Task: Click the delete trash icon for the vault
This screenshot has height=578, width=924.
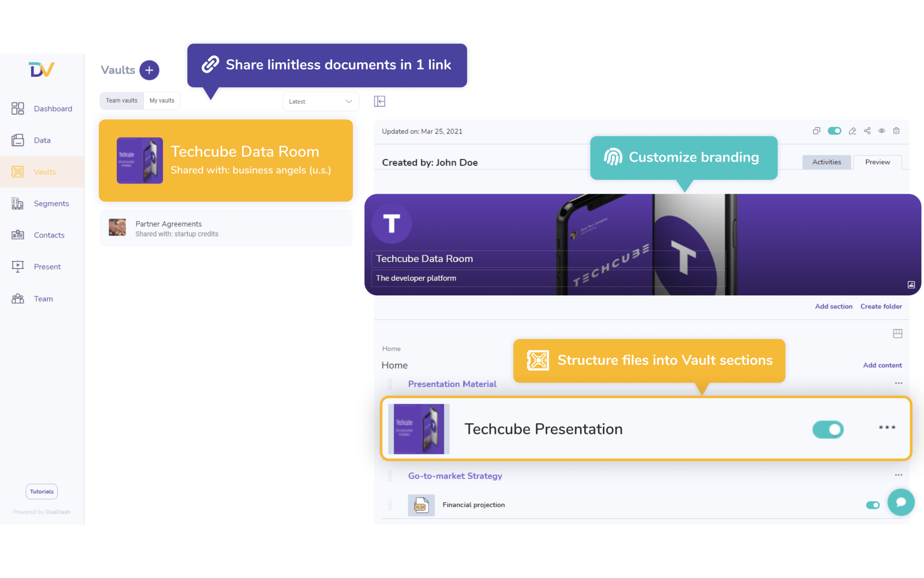Action: click(x=896, y=131)
